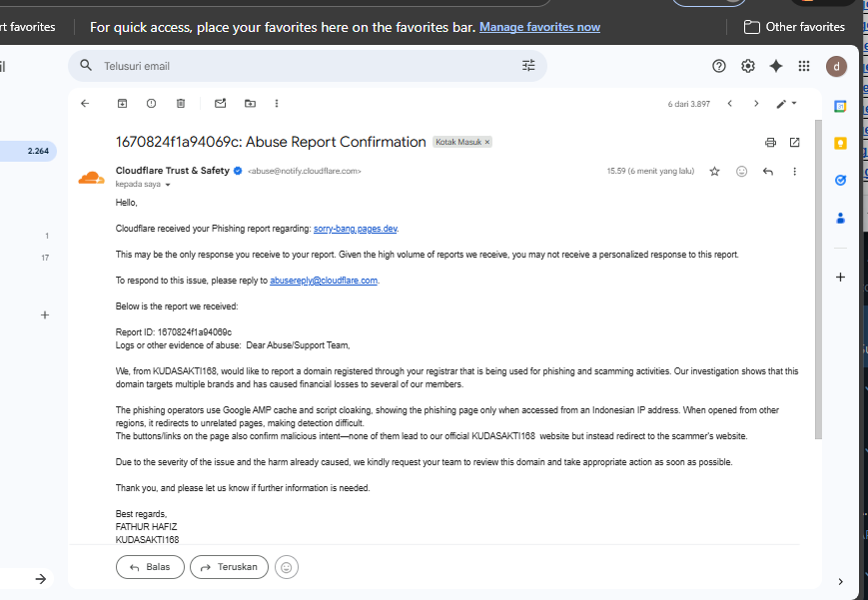Reply using the arrow icon in message header

point(768,172)
